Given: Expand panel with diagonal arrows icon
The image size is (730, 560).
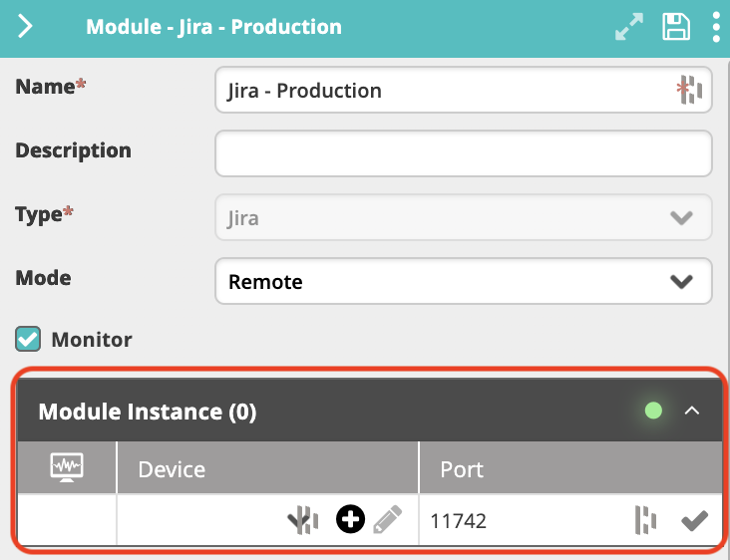Looking at the screenshot, I should coord(629,27).
